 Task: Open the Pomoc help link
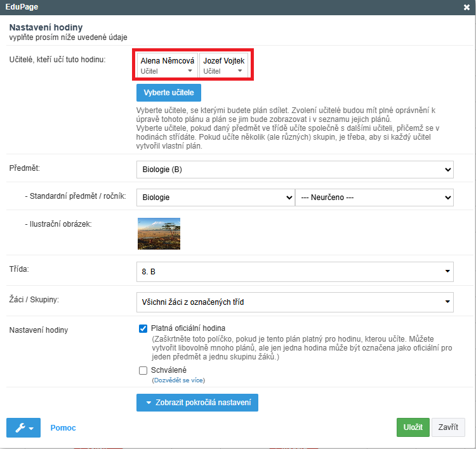63,428
